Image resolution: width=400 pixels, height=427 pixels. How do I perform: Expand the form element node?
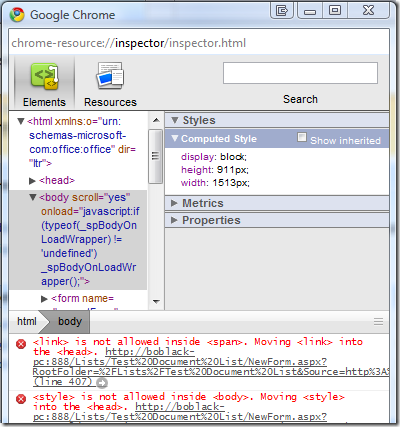(x=44, y=299)
